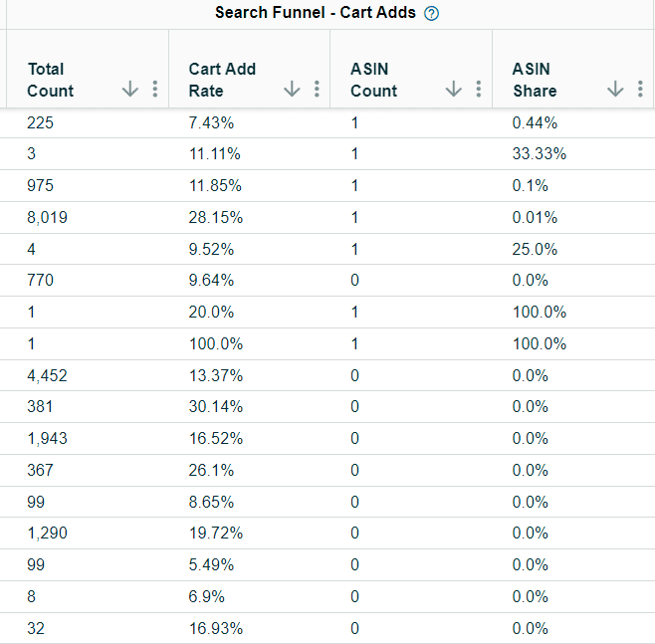Click the ASIN Share header label

(535, 80)
